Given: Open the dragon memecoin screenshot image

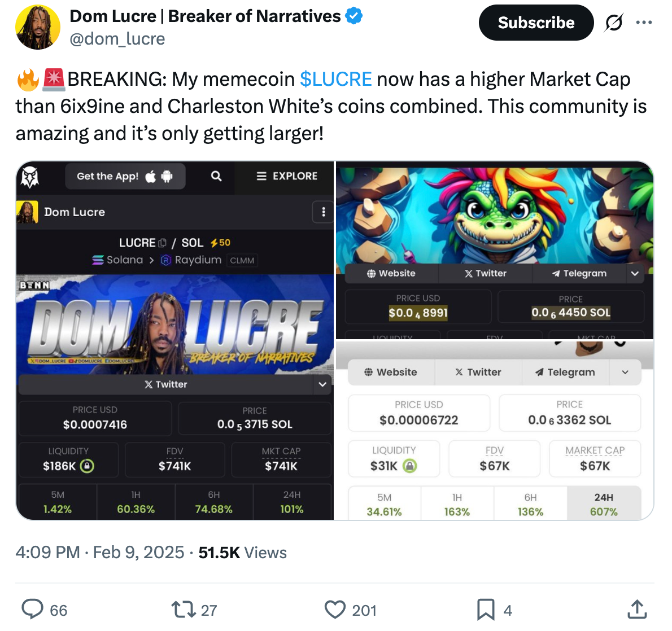Looking at the screenshot, I should [495, 250].
